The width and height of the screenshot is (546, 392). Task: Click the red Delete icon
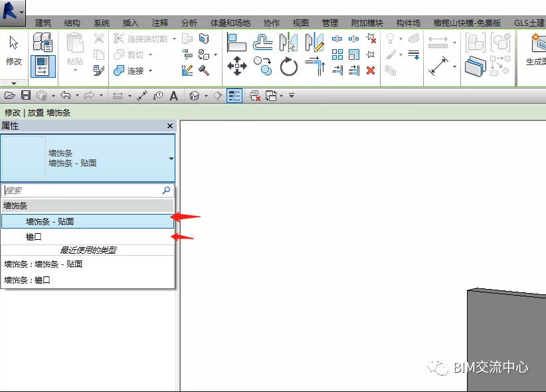(371, 70)
